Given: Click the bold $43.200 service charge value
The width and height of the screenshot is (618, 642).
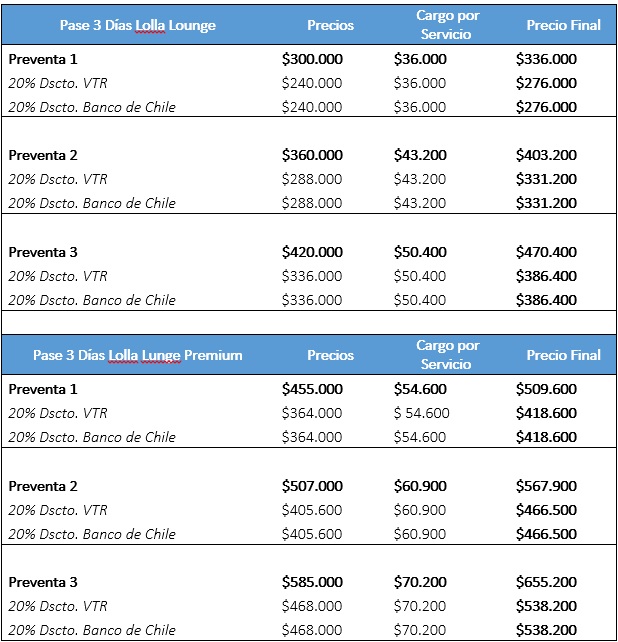Looking at the screenshot, I should 420,155.
